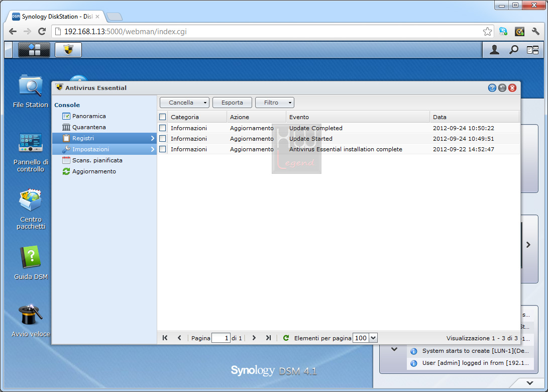Click the Esporta button

click(232, 103)
